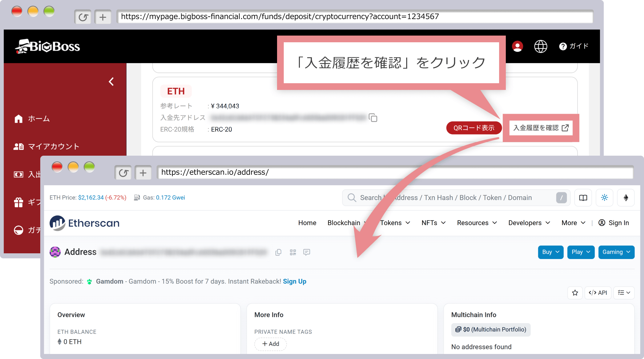Collapse the BigBoss sidebar with the chevron
644x359 pixels.
click(111, 82)
